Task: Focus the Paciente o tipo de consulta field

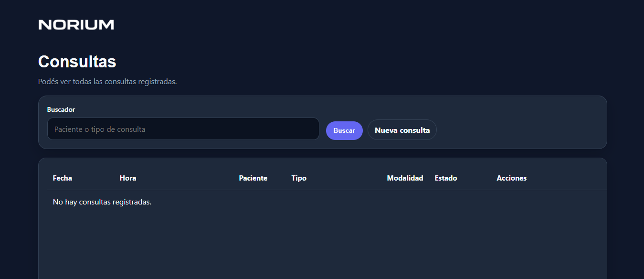Action: pos(183,129)
